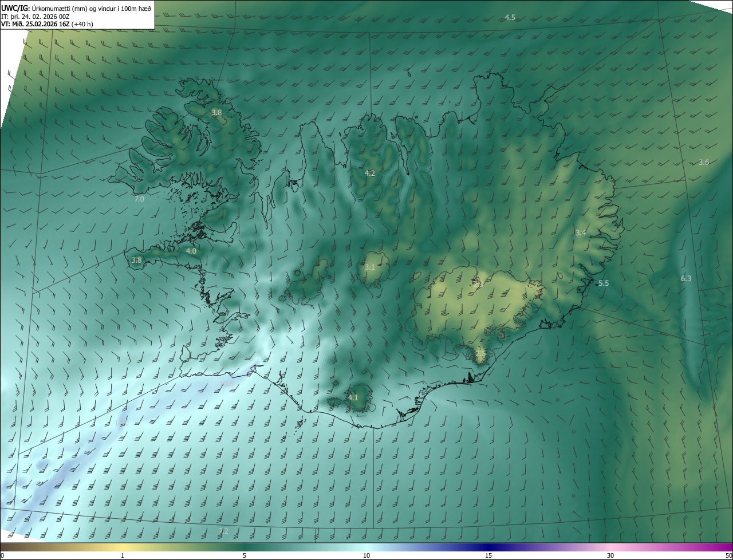Click the 'UWC/IG: Úrkomumætti (mm)' title line
This screenshot has height=560, width=733.
77,8
